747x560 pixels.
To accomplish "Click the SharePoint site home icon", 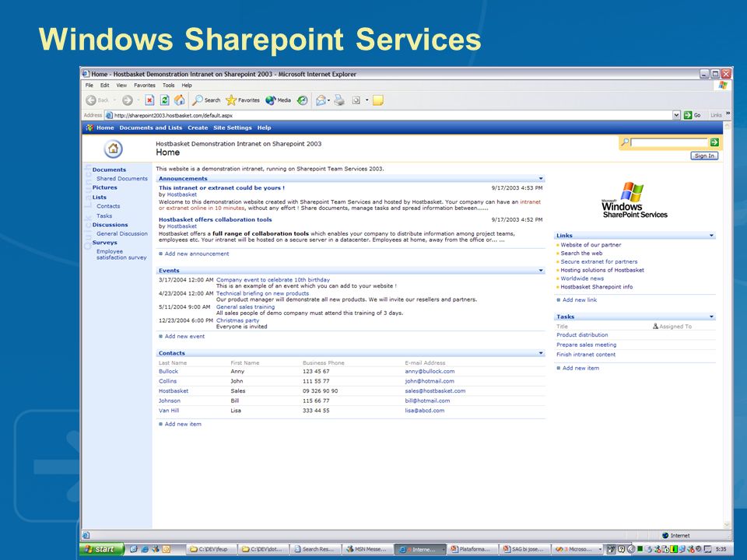I will coord(114,149).
